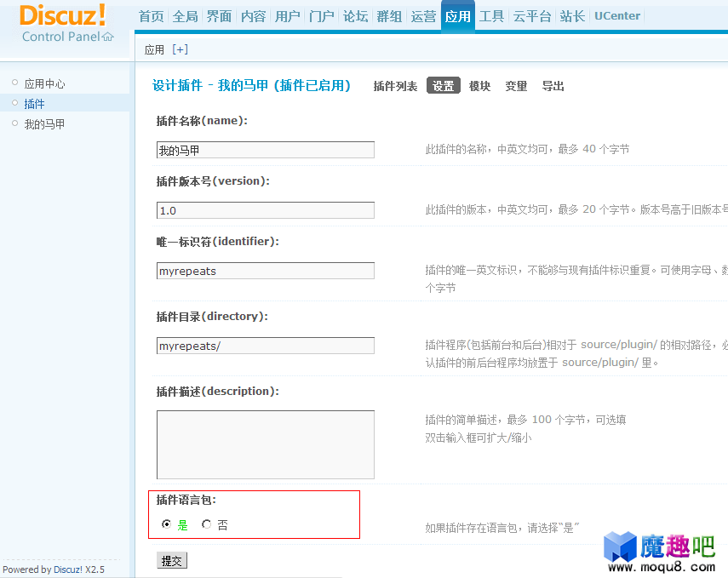The image size is (728, 578).
Task: Switch to the 模块 sub-tab
Action: (479, 86)
